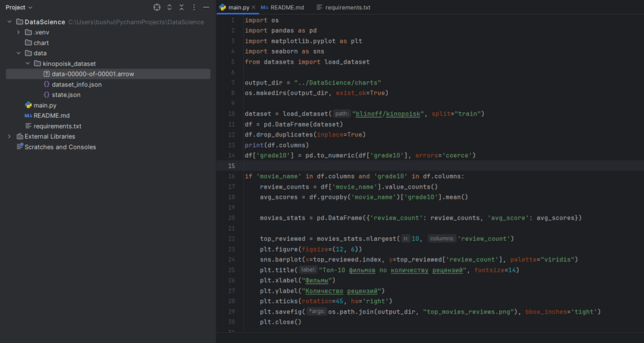The image size is (644, 343).
Task: Switch to the requirements.txt tab
Action: pos(347,7)
